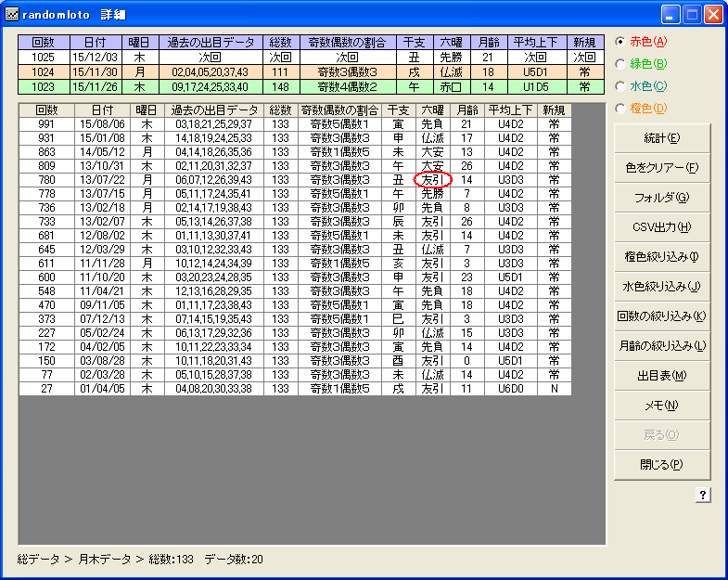Select the 水色(C) radio button
Screen dimensions: 728x580
[620, 86]
